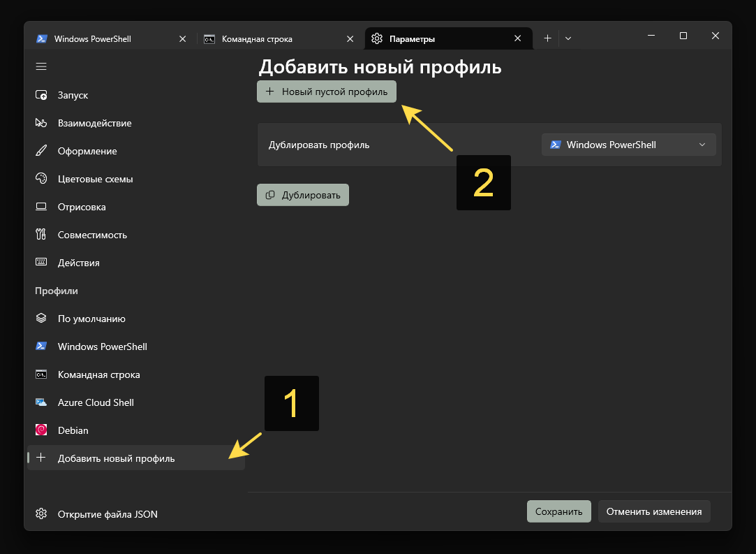Click the Windows PowerShell profile icon in sidebar
This screenshot has height=554, width=756.
pyautogui.click(x=41, y=346)
